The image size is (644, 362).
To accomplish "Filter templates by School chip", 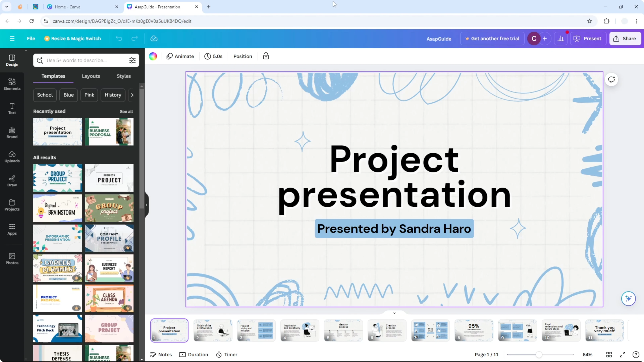I will (x=45, y=95).
